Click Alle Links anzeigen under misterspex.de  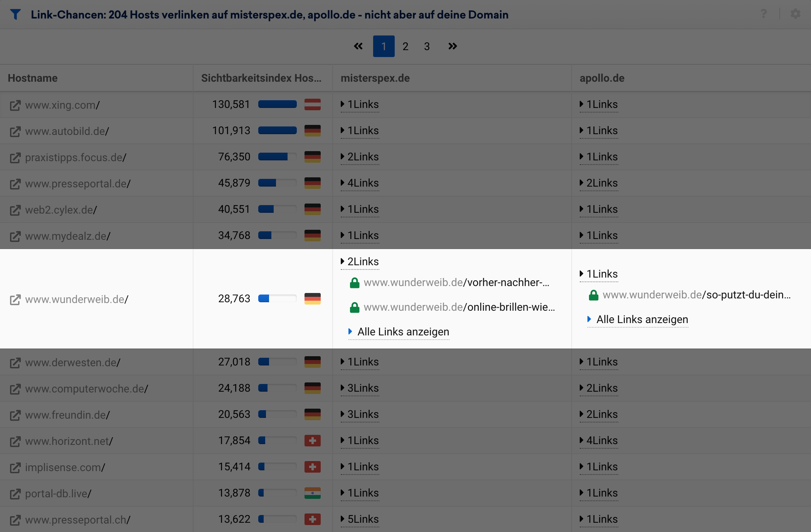tap(403, 332)
